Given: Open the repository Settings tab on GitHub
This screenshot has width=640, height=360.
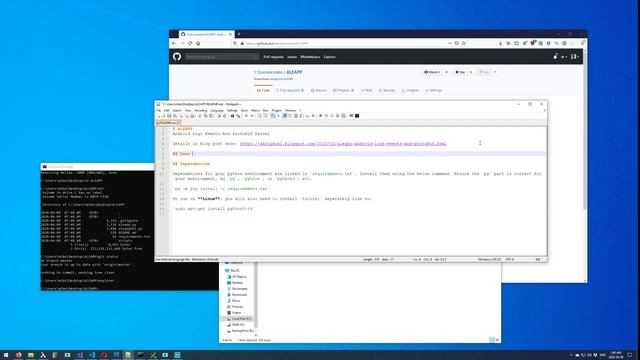Looking at the screenshot, I should point(433,90).
